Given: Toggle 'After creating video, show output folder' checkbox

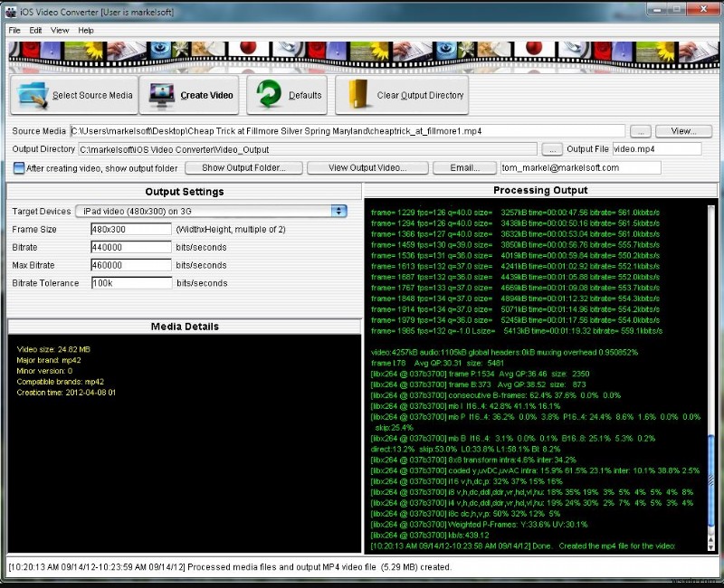Looking at the screenshot, I should tap(19, 167).
